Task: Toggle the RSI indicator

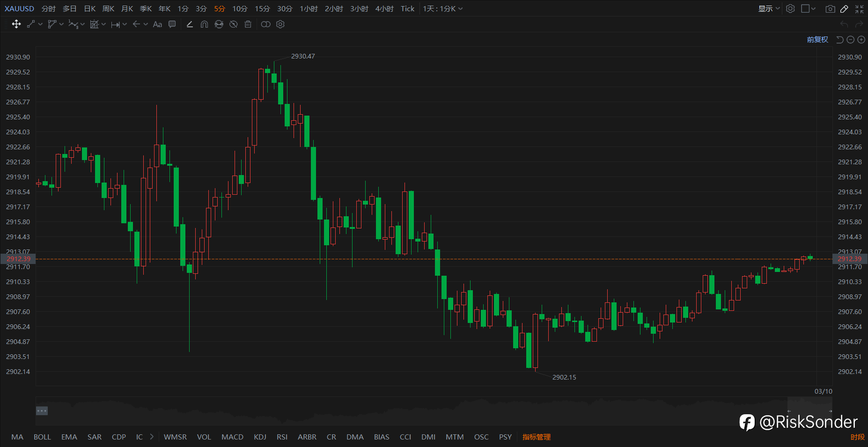Action: coord(282,437)
